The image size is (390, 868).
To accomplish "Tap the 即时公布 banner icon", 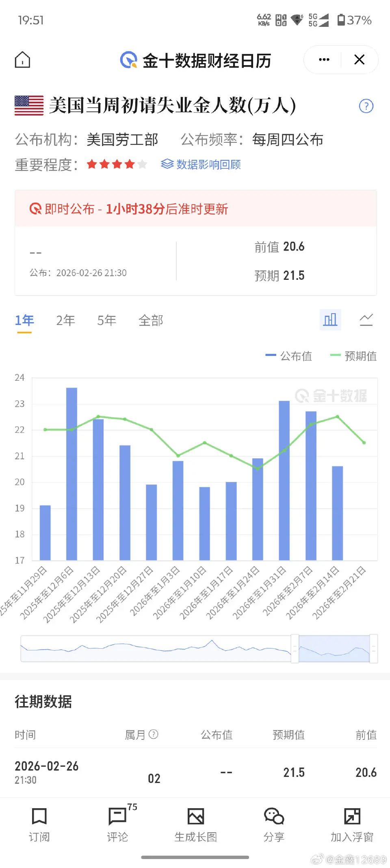I will click(x=35, y=209).
